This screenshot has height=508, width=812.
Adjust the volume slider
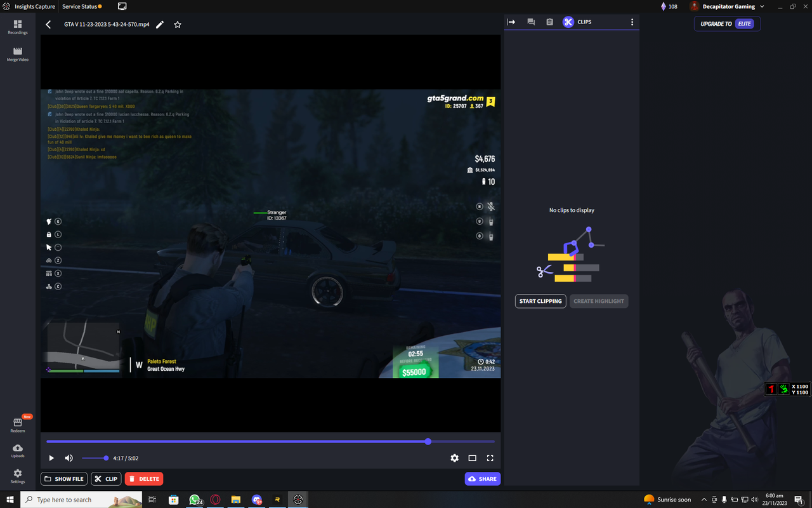pos(95,458)
